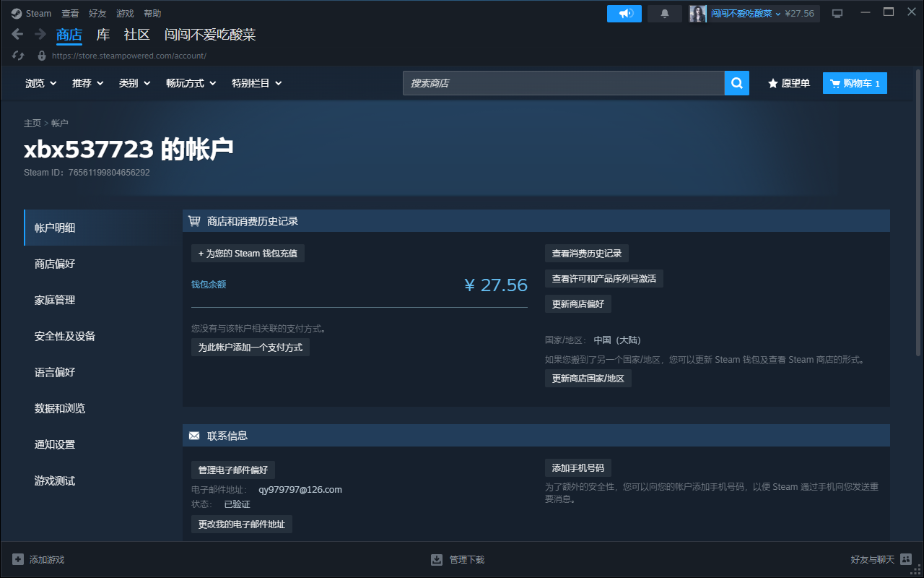Click 查看许可和产品序列号激活 button
Viewport: 924px width, 578px height.
click(x=604, y=278)
